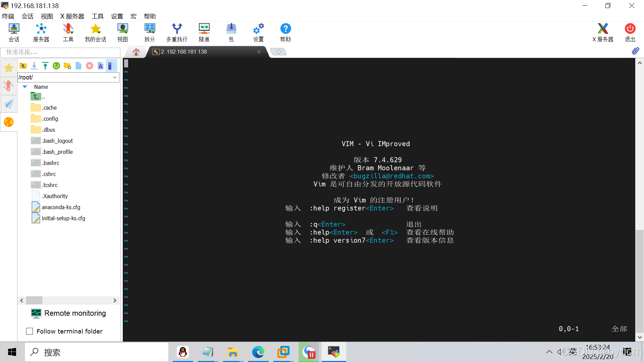Click the 快速连接 quick connect field
The height and width of the screenshot is (362, 644).
coord(60,52)
